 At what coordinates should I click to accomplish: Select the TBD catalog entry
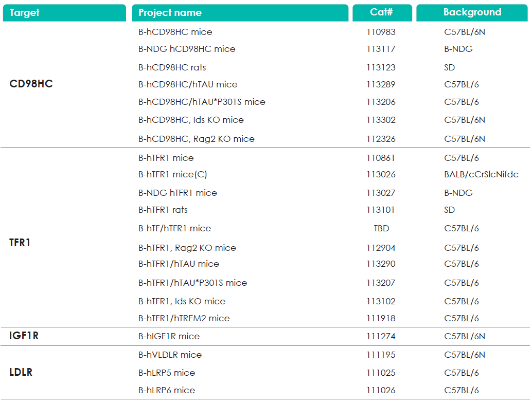[x=381, y=228]
